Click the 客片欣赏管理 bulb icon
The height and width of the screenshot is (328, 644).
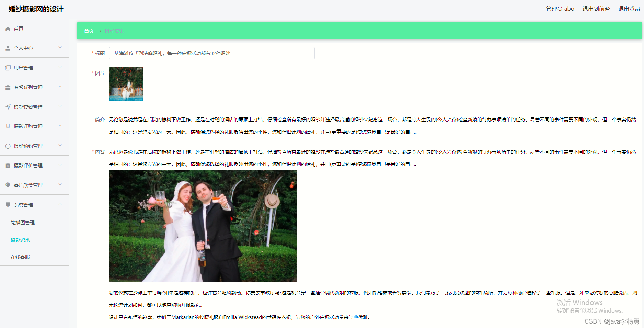[x=8, y=185]
